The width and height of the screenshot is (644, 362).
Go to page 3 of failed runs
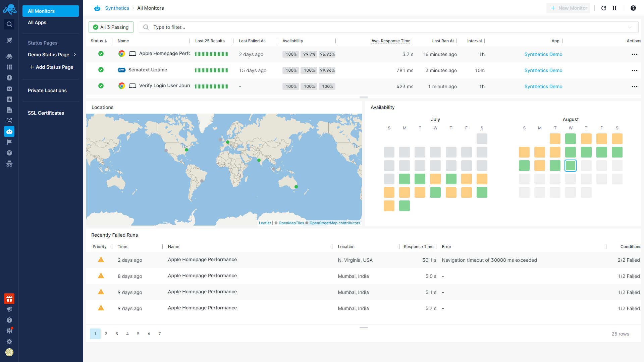click(x=117, y=334)
